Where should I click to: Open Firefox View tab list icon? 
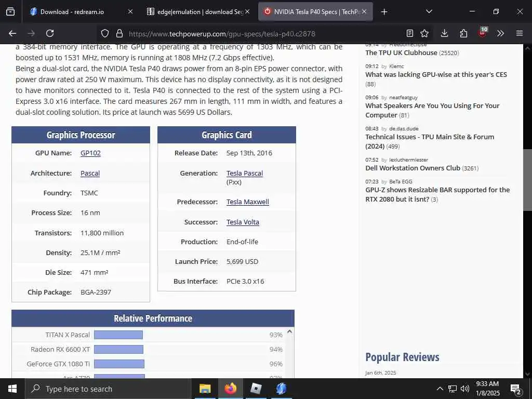(x=10, y=12)
